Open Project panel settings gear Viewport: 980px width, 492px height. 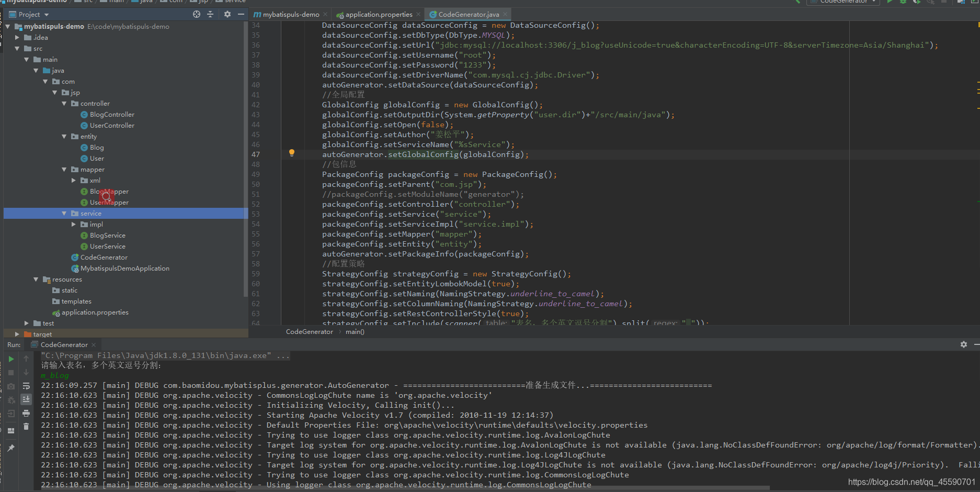tap(227, 14)
